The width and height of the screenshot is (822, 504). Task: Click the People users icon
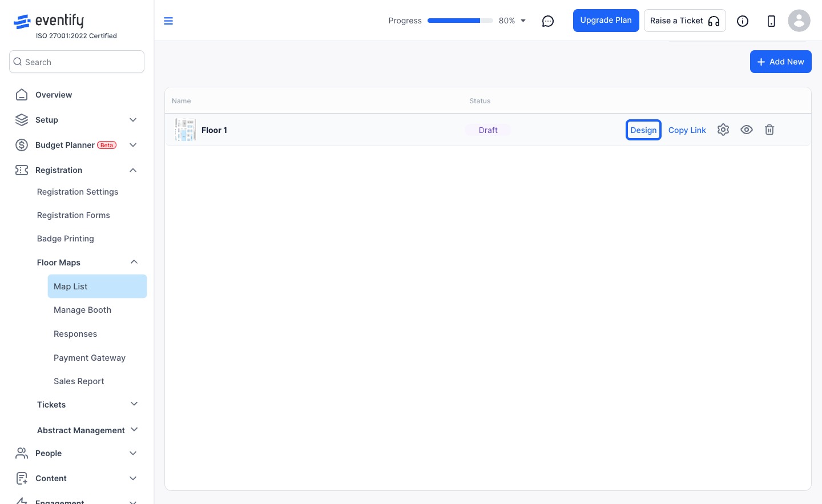22,453
